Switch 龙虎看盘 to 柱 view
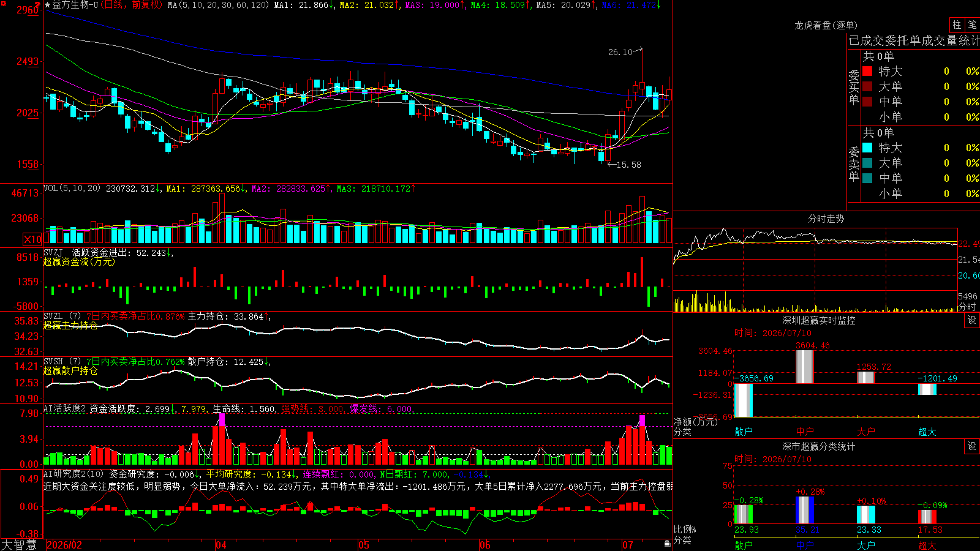 point(957,24)
